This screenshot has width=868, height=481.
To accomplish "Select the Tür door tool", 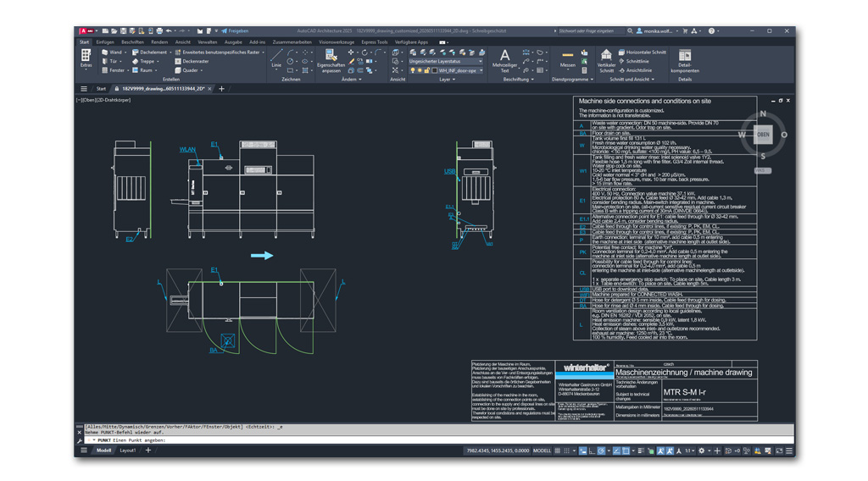I will 110,61.
